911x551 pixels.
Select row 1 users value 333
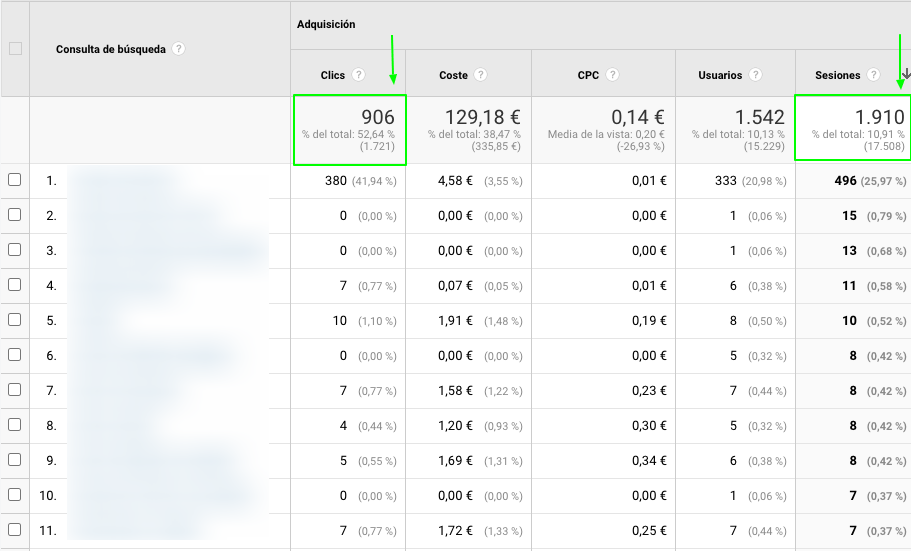[726, 181]
